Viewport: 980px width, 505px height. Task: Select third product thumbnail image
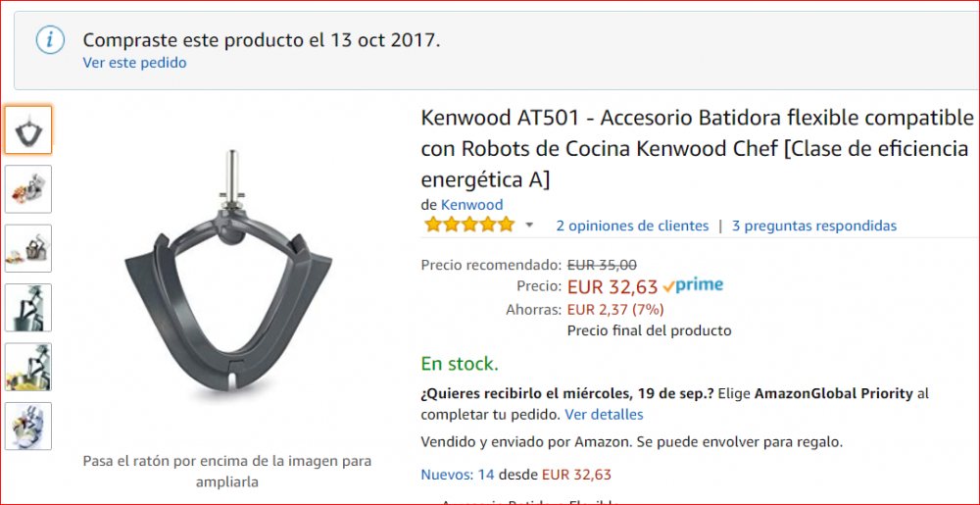click(28, 248)
